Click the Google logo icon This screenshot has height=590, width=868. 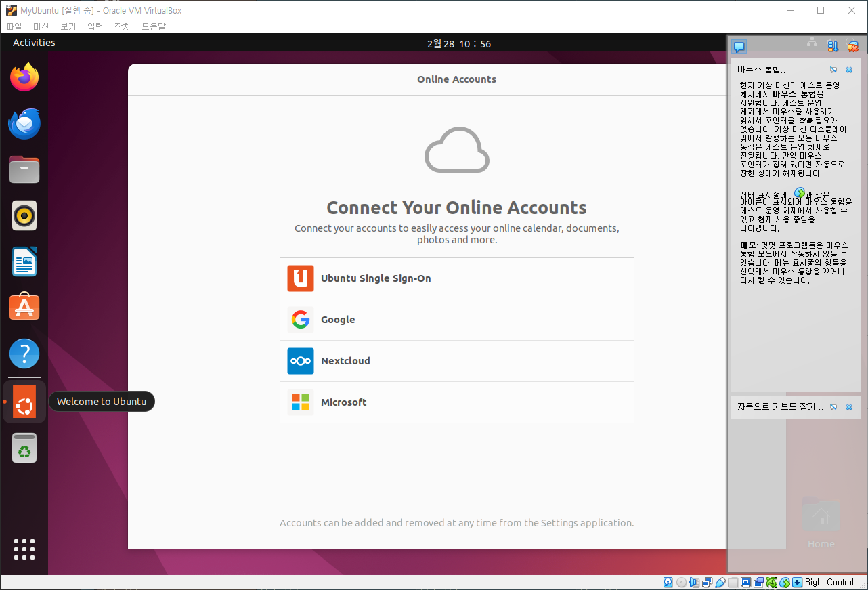[x=301, y=320]
